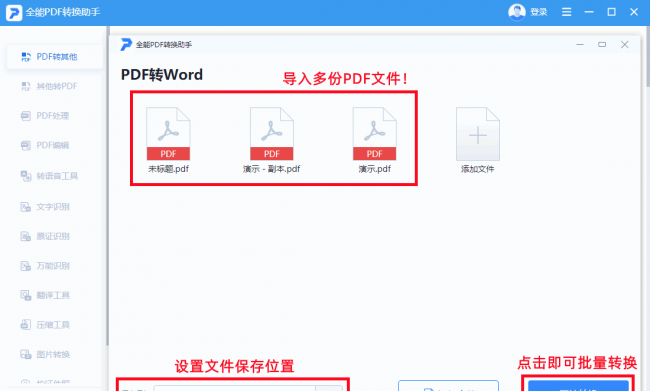
Task: Minimize the main application window
Action: click(x=589, y=12)
